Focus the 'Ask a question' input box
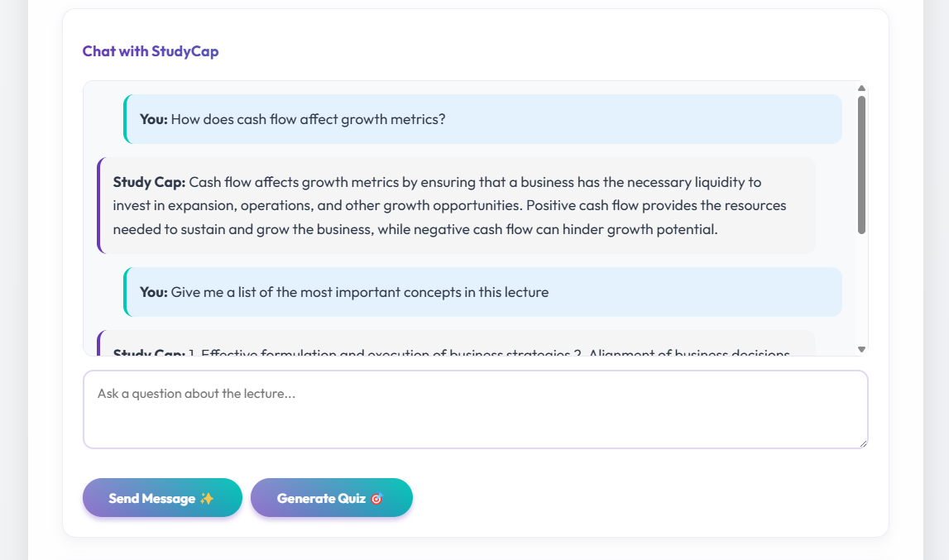This screenshot has height=560, width=949. (x=475, y=409)
